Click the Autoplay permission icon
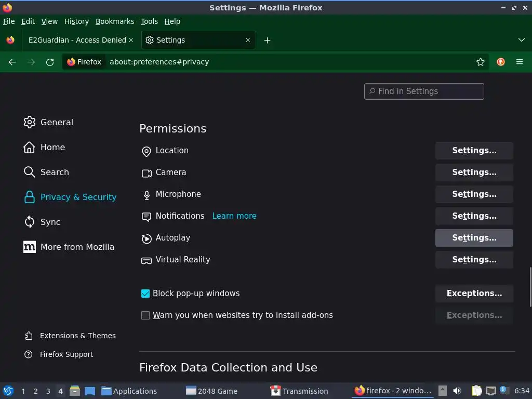This screenshot has height=399, width=532. click(146, 239)
